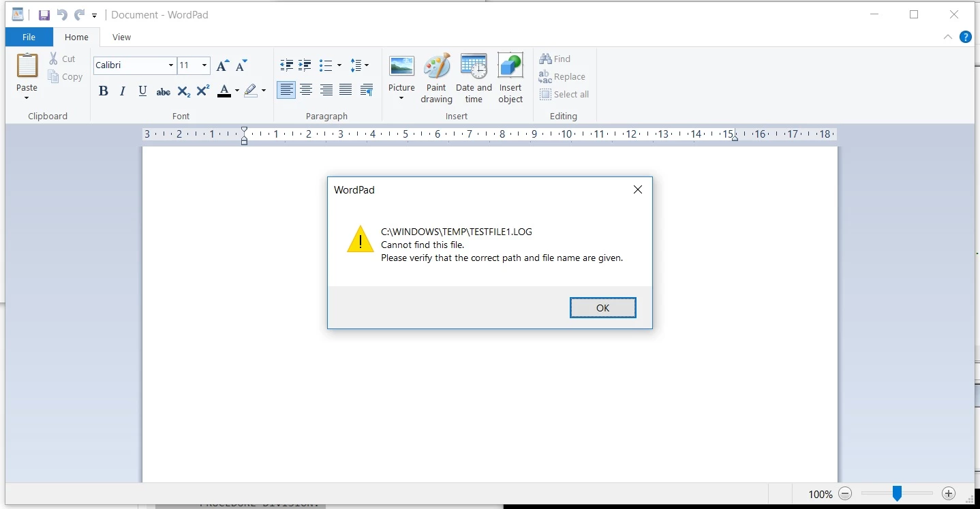980x509 pixels.
Task: Select Align text right
Action: click(326, 90)
